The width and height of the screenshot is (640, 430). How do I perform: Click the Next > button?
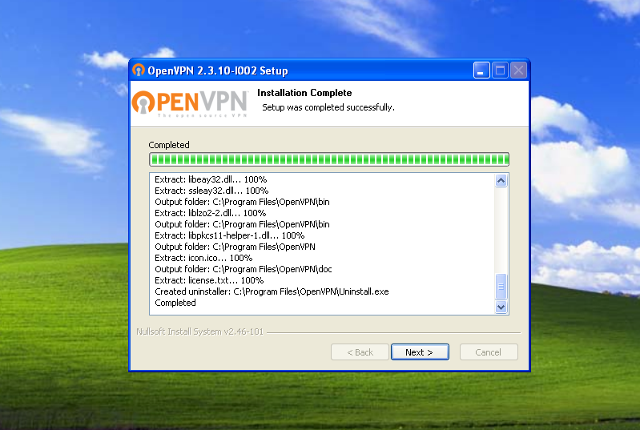tap(420, 352)
